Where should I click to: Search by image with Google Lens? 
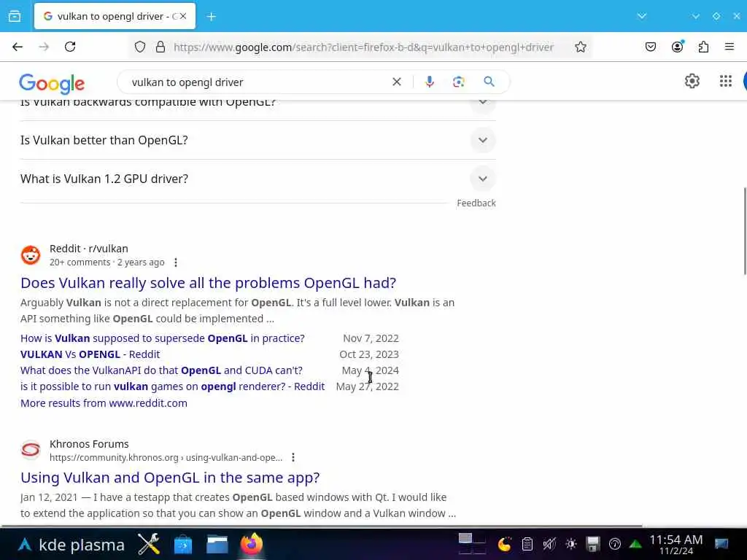pos(458,82)
